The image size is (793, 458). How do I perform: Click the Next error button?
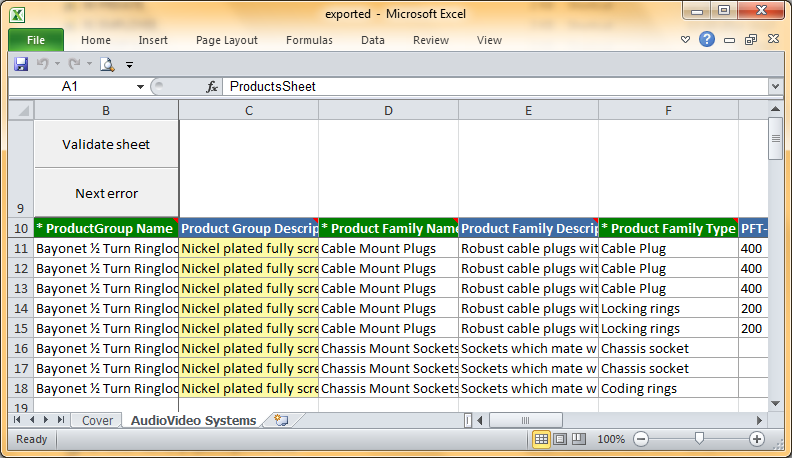[x=106, y=193]
